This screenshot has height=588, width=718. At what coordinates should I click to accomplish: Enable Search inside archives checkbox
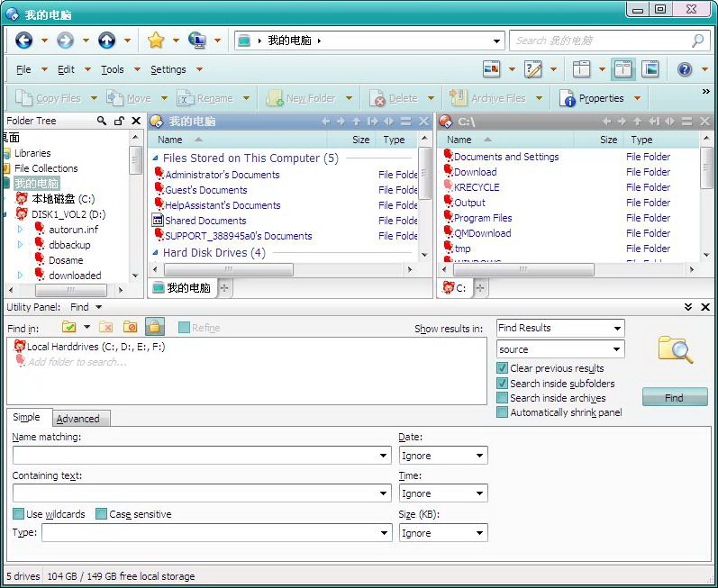point(503,398)
